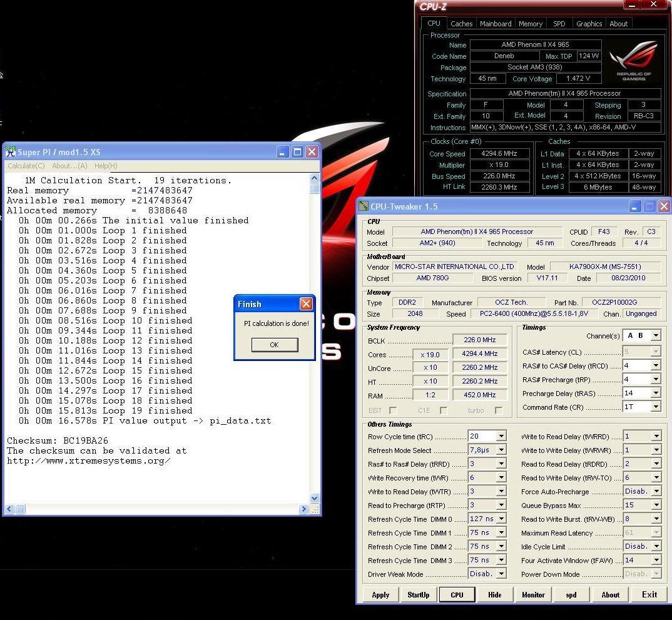The image size is (672, 620).
Task: Switch to the About tab in CPU-Z
Action: tap(618, 24)
